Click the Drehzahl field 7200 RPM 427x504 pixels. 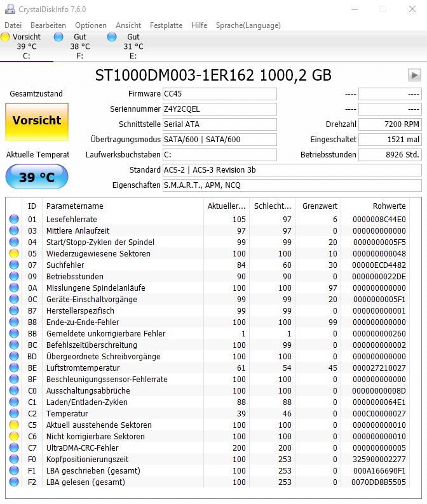[390, 124]
